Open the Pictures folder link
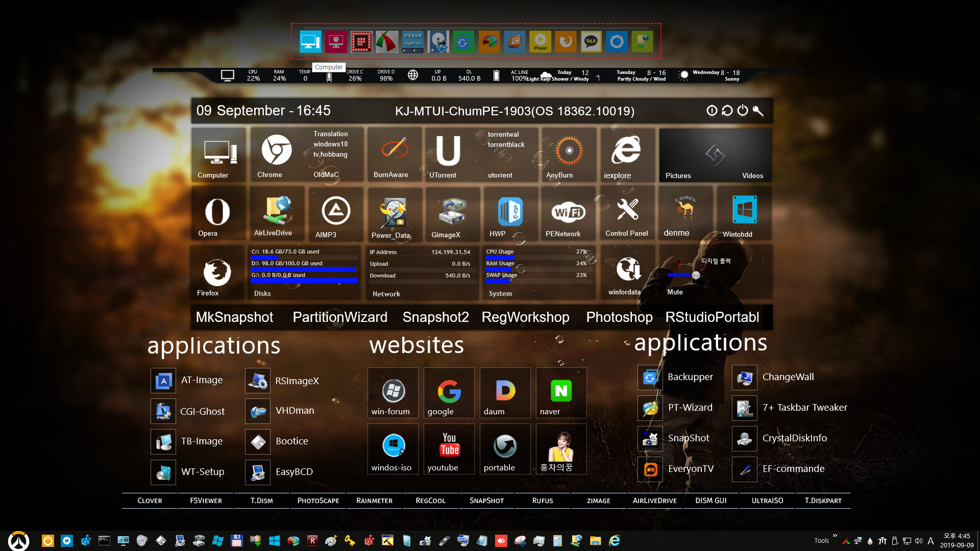980x551 pixels. [x=678, y=176]
